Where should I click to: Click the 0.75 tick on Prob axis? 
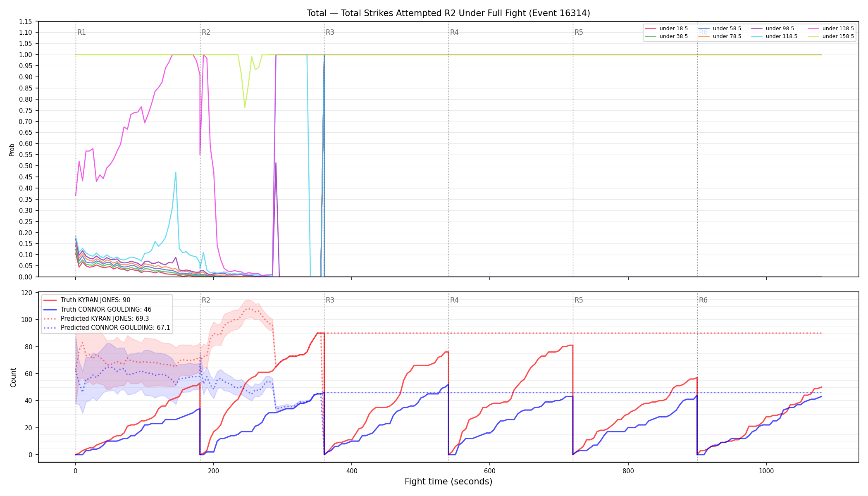click(x=26, y=110)
